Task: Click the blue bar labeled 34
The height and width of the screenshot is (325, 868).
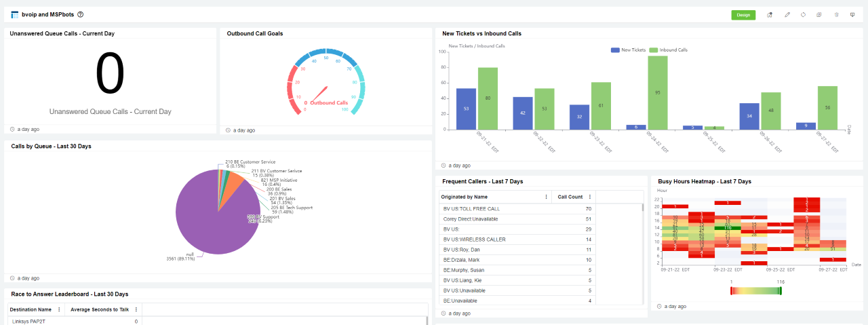Action: [x=749, y=116]
